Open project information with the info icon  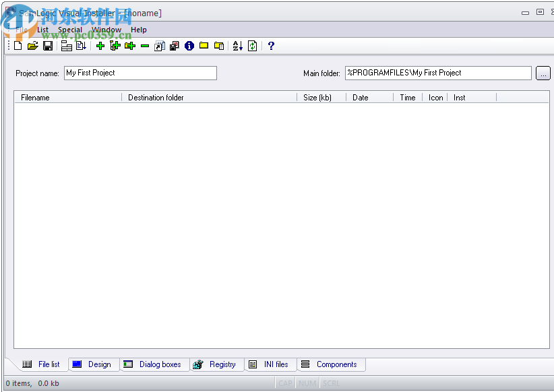tap(189, 46)
